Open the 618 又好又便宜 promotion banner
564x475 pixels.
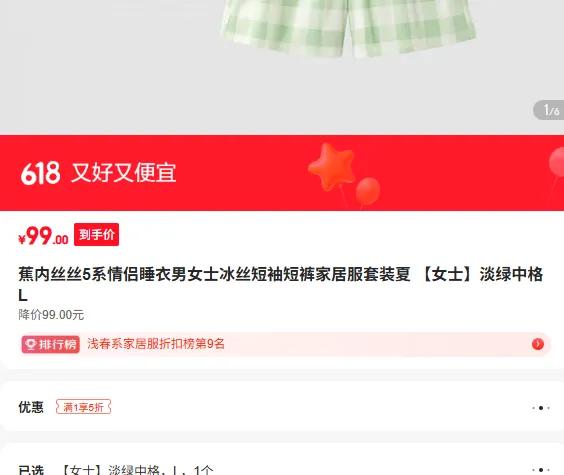click(282, 173)
